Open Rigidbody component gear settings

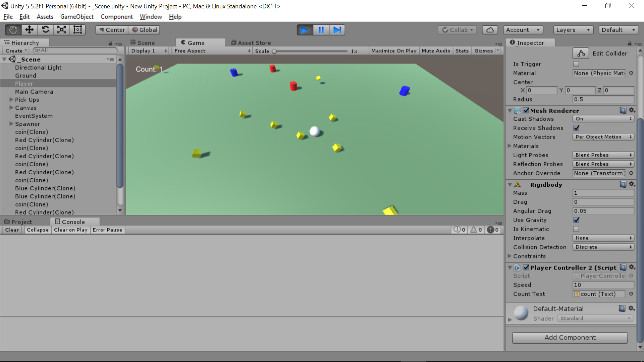[632, 184]
